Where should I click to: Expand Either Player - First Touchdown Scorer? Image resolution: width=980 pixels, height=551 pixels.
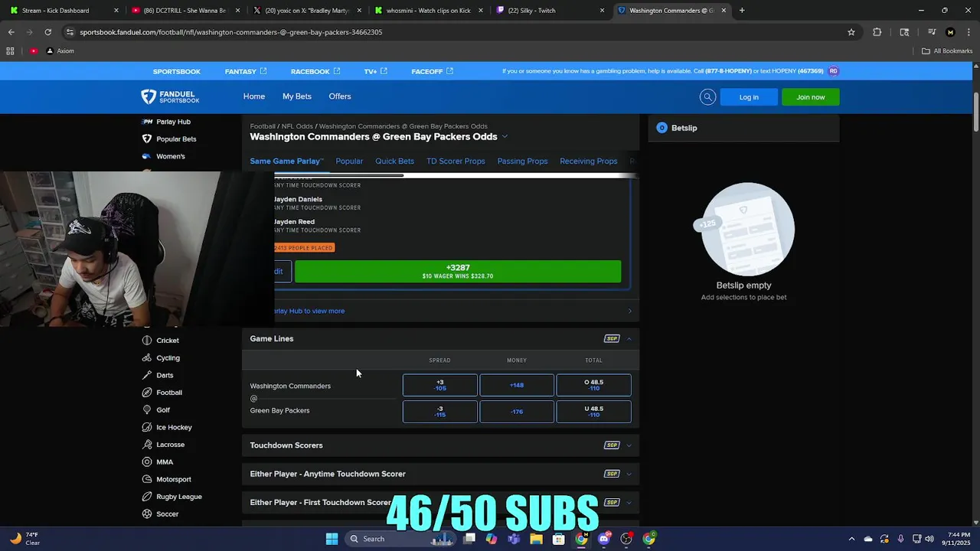(x=629, y=503)
